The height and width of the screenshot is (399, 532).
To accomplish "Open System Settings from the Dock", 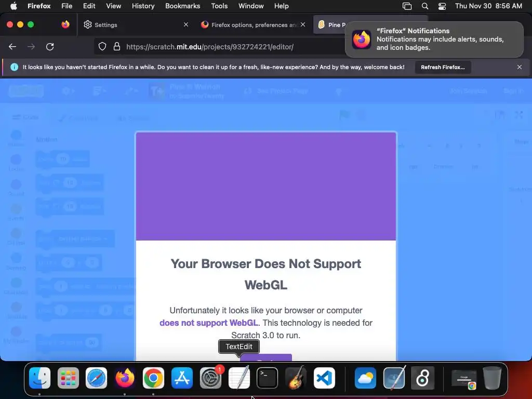I will pyautogui.click(x=210, y=378).
